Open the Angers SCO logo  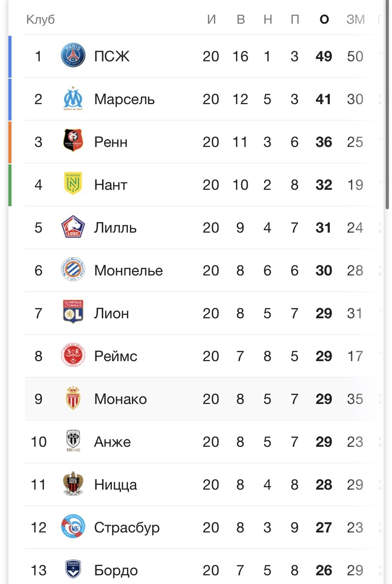(73, 441)
